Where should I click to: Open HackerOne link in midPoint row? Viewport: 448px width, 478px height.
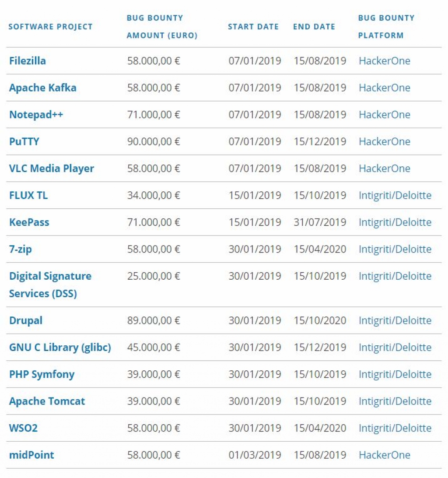(x=384, y=455)
